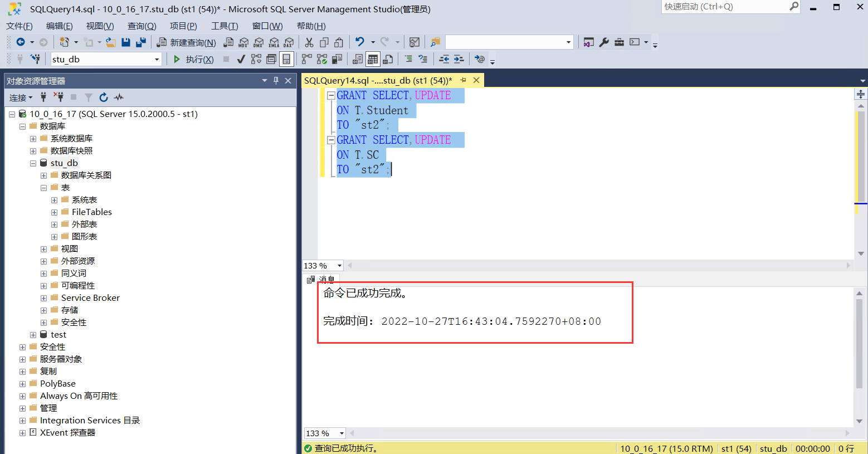Toggle pin on Object Explorer panel

point(276,81)
